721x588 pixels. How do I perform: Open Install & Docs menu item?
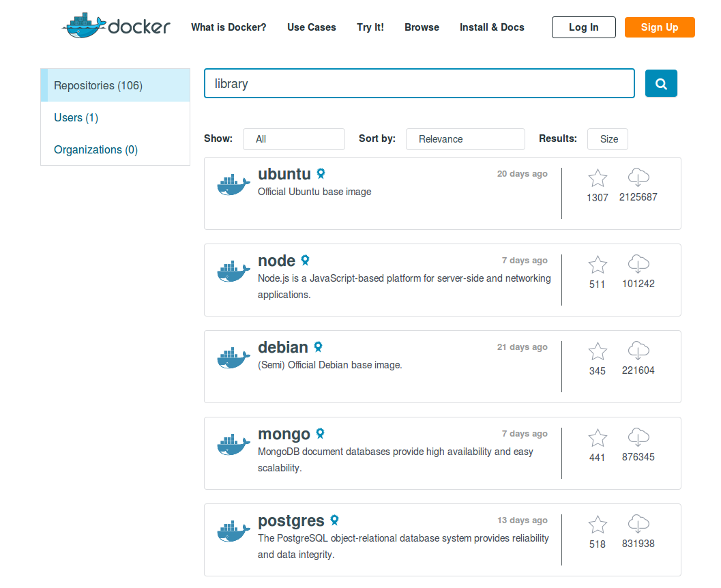click(492, 27)
